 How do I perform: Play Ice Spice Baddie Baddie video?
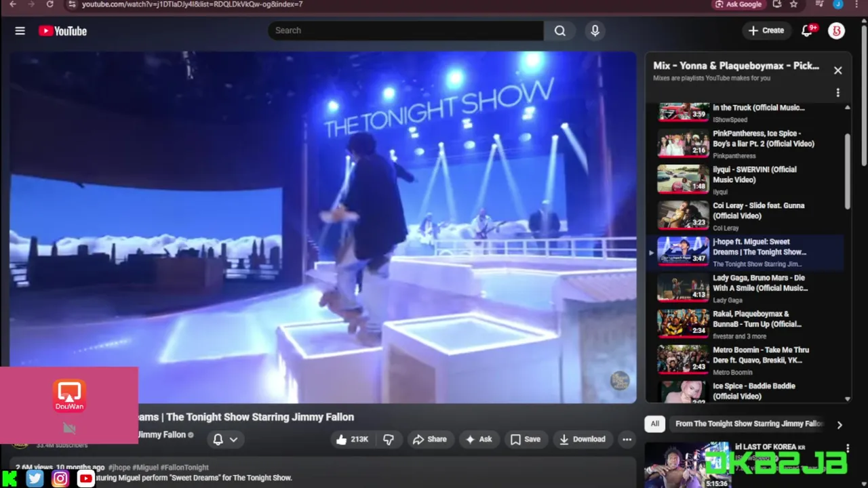[x=749, y=391]
